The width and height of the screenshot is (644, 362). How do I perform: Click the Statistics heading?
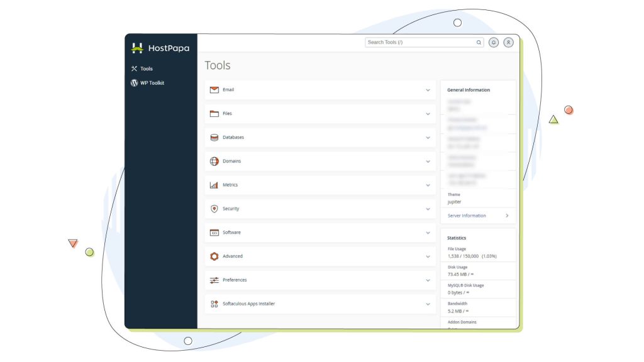click(457, 238)
